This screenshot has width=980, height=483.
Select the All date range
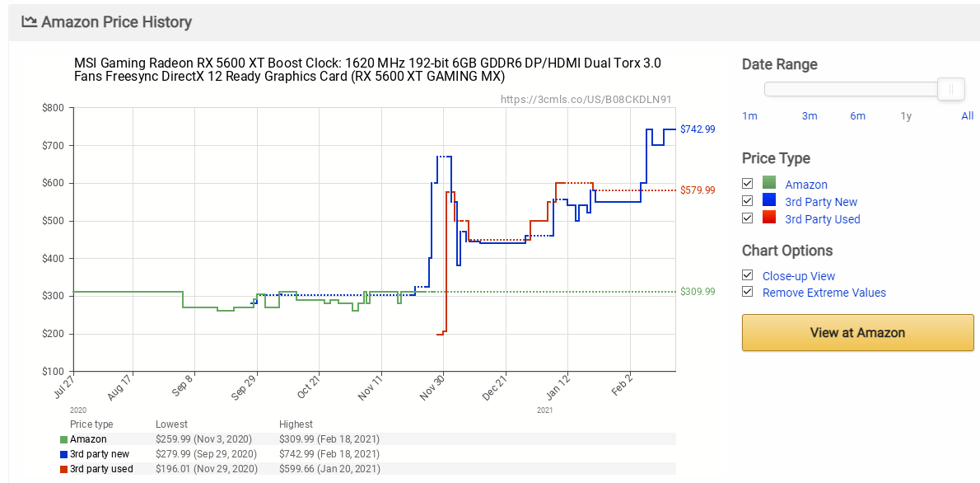(967, 115)
